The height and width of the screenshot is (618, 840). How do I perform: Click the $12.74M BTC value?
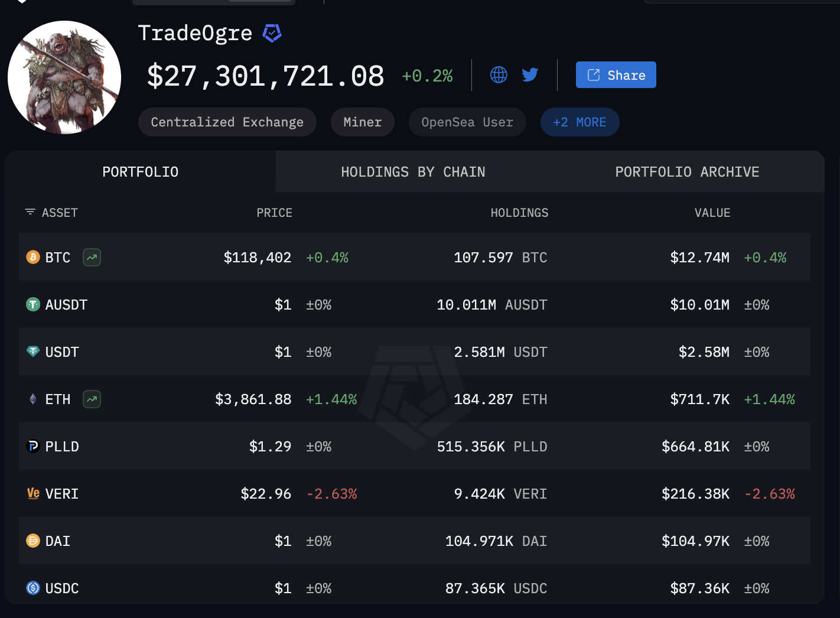700,258
